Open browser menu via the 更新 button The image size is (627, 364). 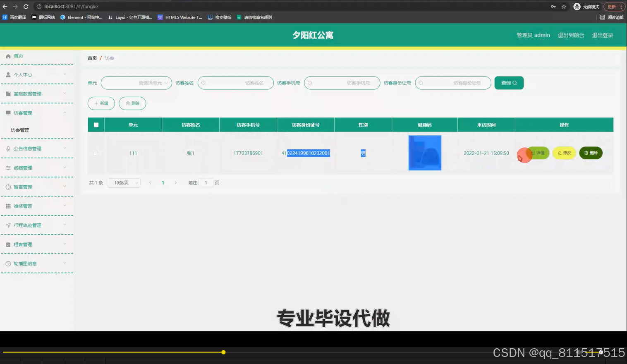[x=615, y=7]
